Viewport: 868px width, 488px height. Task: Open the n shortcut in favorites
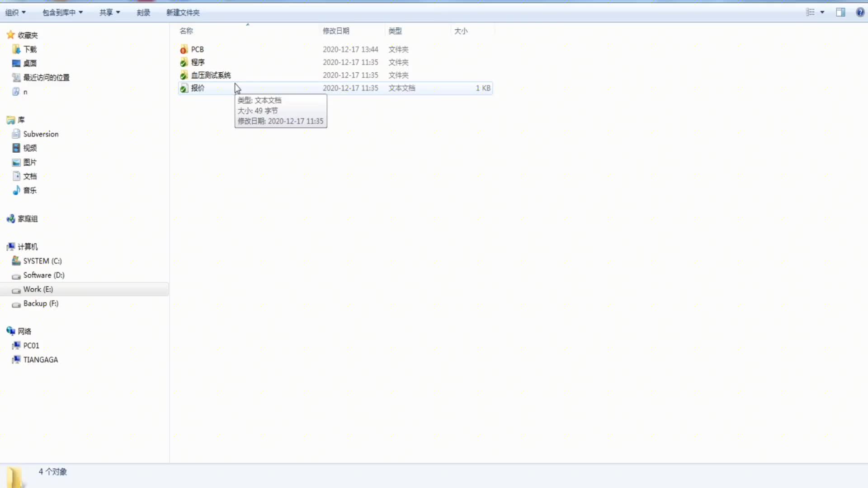click(x=25, y=92)
